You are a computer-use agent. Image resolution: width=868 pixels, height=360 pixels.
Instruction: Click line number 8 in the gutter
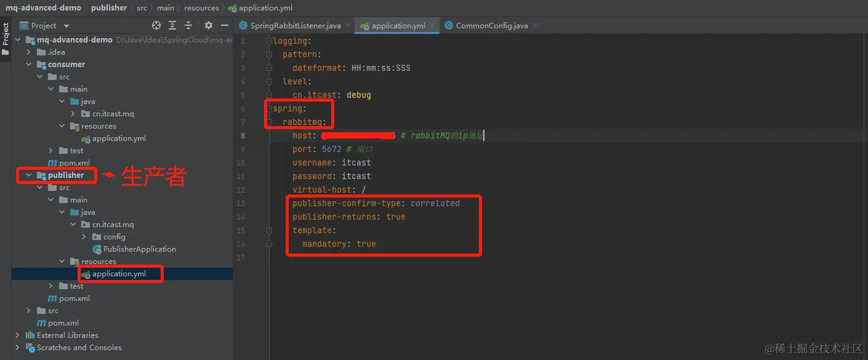point(243,135)
